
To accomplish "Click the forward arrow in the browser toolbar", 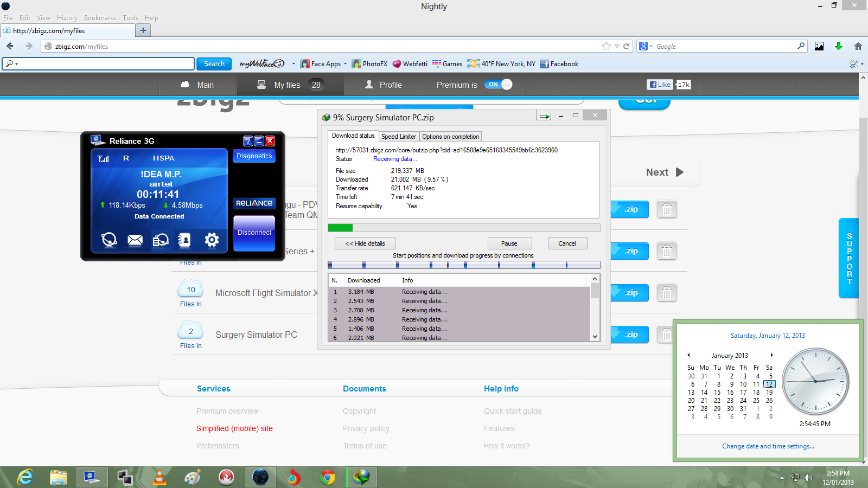I will point(29,46).
